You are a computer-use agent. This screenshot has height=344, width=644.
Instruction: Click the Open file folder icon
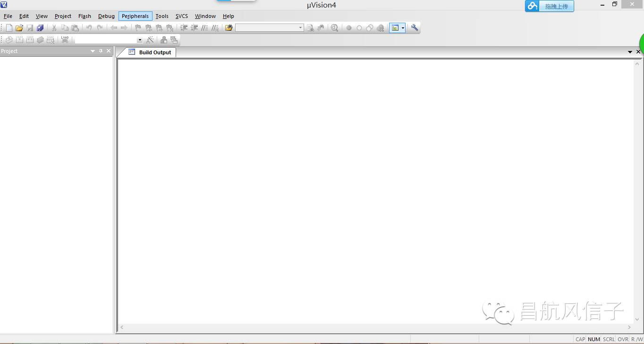[x=19, y=28]
